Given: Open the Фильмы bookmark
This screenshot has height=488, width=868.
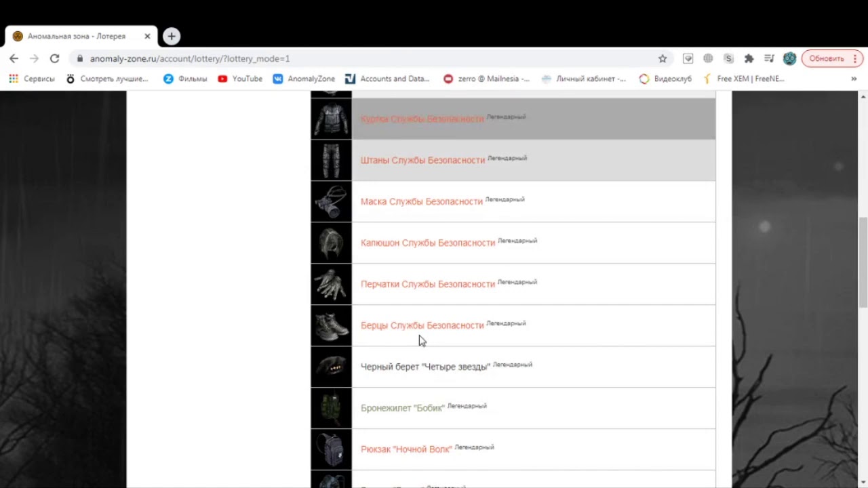Looking at the screenshot, I should pos(185,79).
